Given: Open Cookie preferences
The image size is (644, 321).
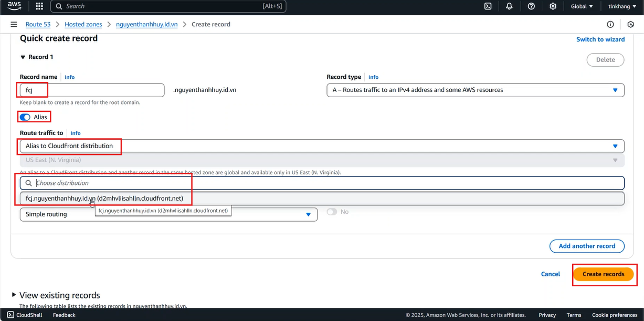Looking at the screenshot, I should 615,315.
